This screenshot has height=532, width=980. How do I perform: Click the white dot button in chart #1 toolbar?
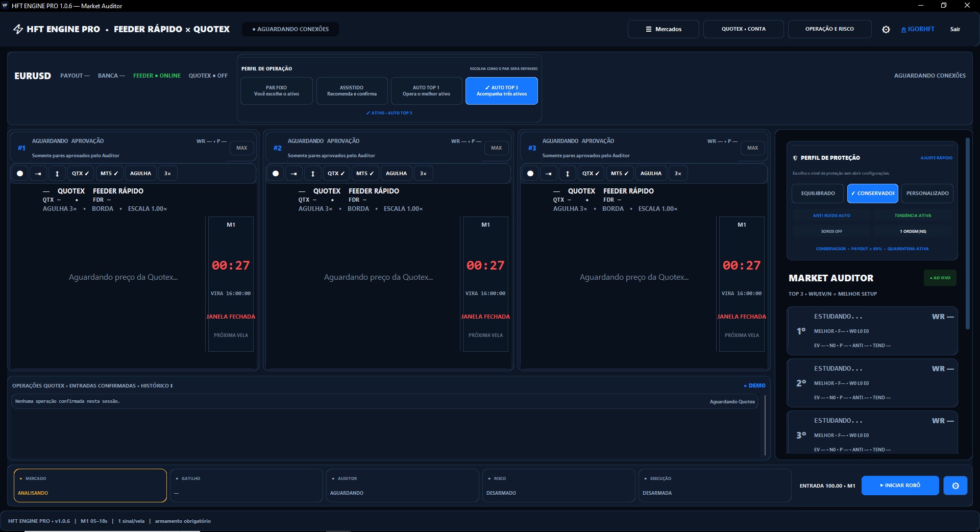pos(20,174)
